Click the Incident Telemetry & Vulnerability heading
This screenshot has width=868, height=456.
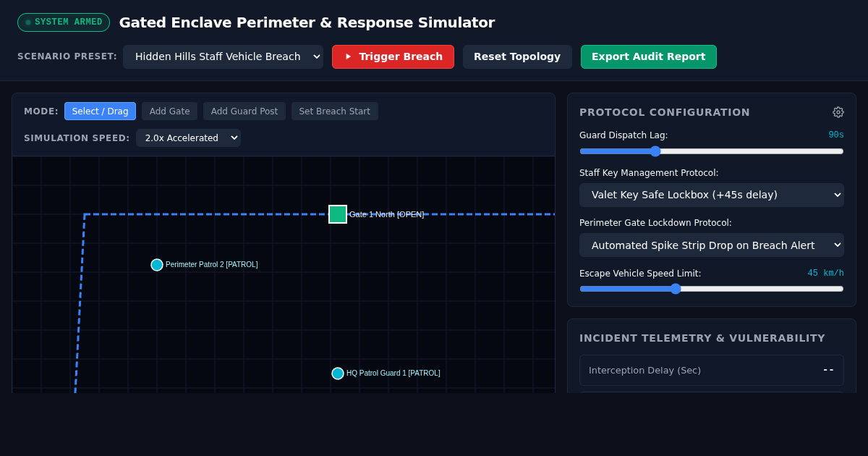[702, 338]
